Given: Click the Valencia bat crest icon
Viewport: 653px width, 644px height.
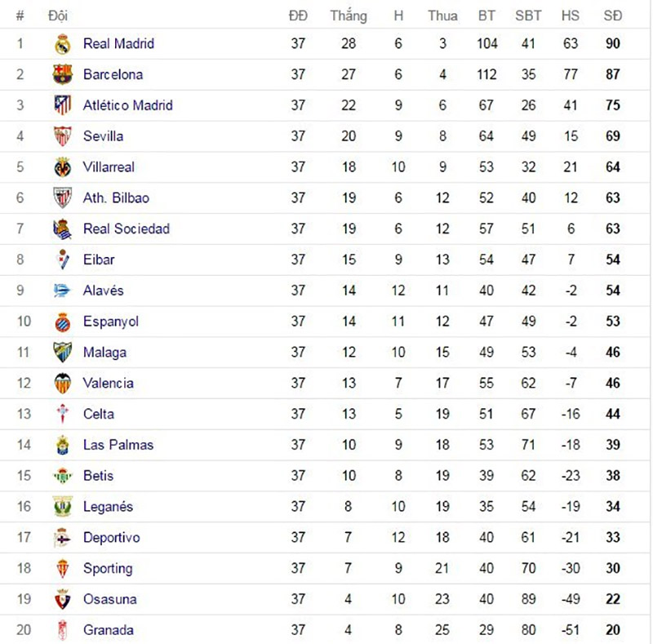Looking at the screenshot, I should point(63,384).
